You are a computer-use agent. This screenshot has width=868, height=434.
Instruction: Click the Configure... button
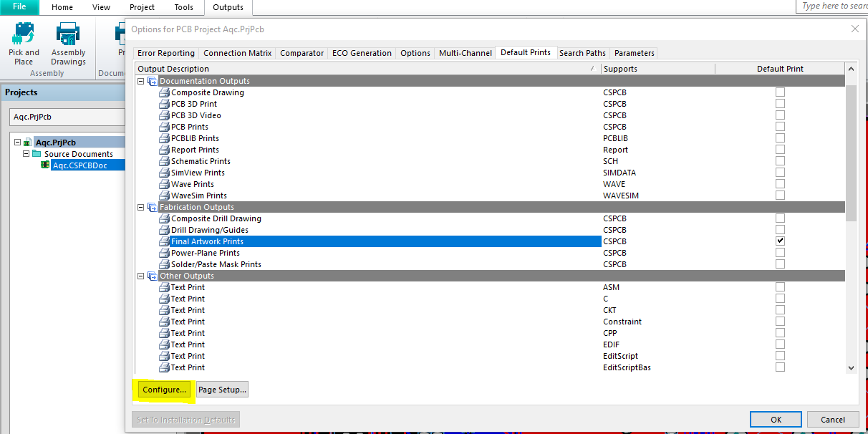point(164,390)
